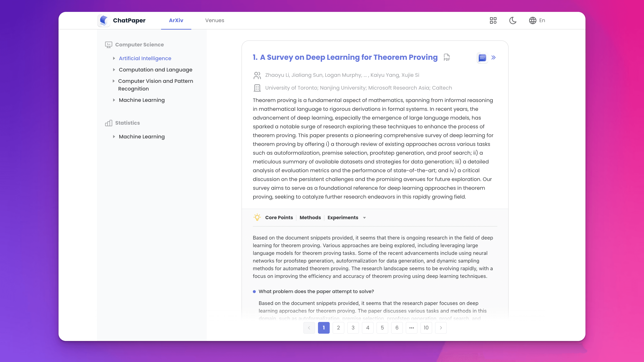Go to page 2 of results
This screenshot has width=644, height=362.
pos(338,327)
